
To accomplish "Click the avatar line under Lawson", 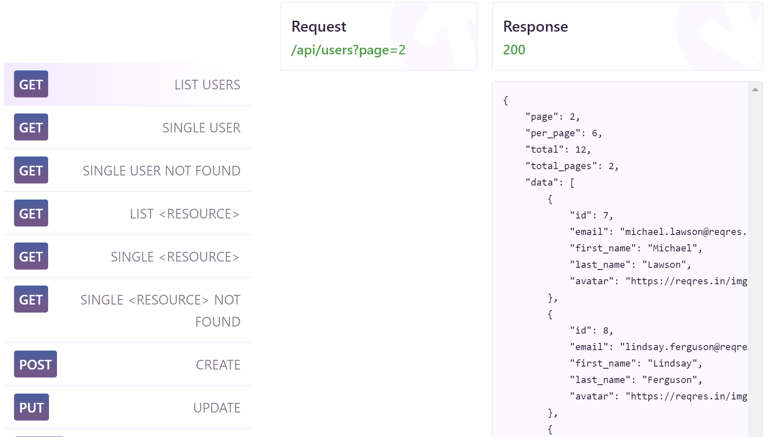I will pyautogui.click(x=658, y=281).
